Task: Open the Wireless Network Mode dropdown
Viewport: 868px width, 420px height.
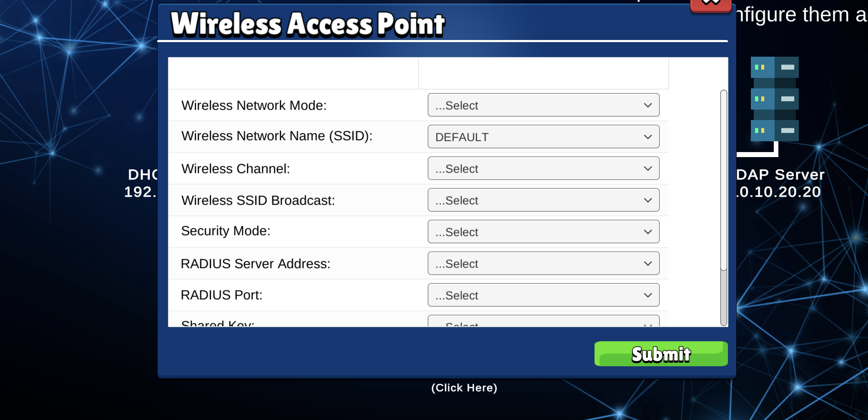Action: tap(543, 105)
